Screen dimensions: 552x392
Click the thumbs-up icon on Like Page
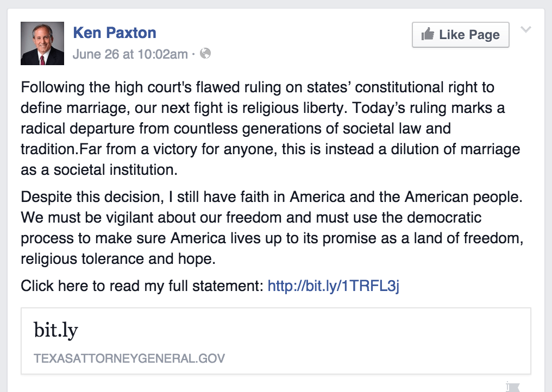pos(428,35)
